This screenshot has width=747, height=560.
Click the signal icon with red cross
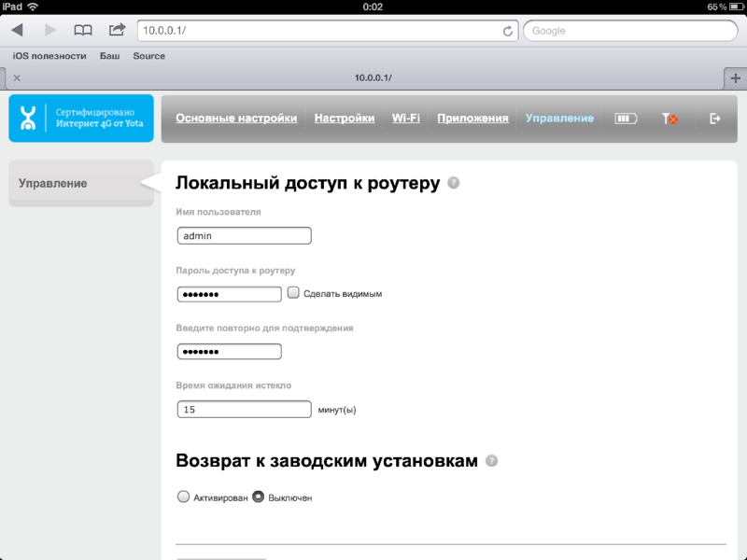[x=669, y=119]
